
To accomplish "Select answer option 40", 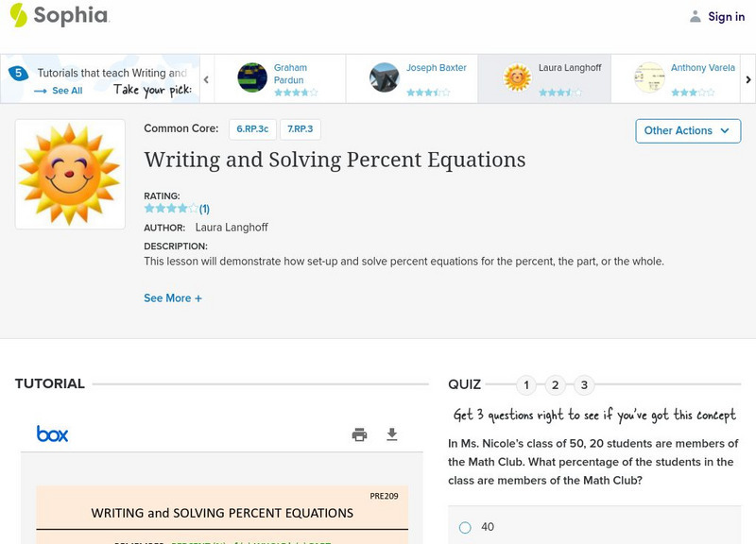I will (465, 527).
